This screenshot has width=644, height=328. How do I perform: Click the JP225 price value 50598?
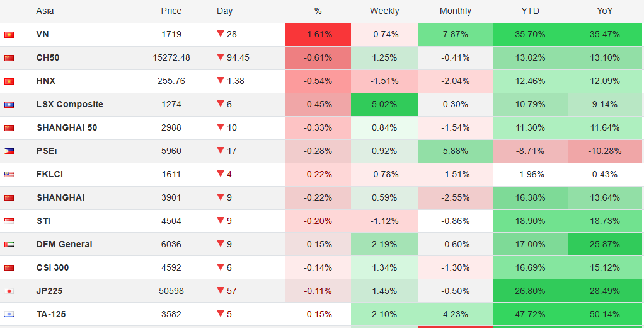171,291
